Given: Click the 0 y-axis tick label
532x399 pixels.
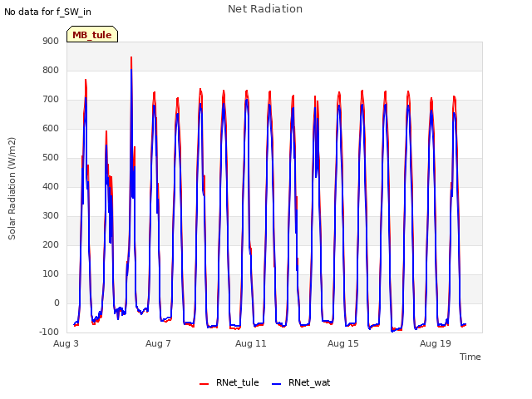Looking at the screenshot, I should (x=57, y=303).
